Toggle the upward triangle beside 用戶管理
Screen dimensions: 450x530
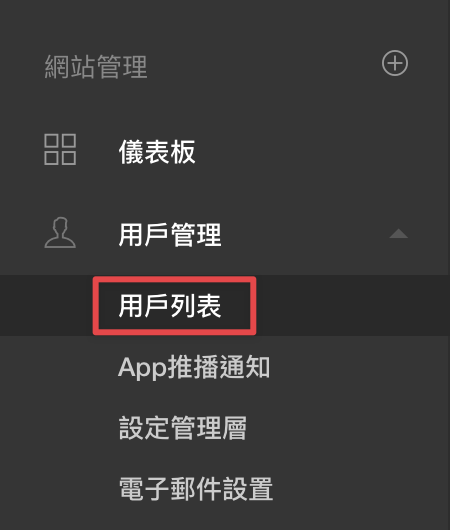[399, 234]
